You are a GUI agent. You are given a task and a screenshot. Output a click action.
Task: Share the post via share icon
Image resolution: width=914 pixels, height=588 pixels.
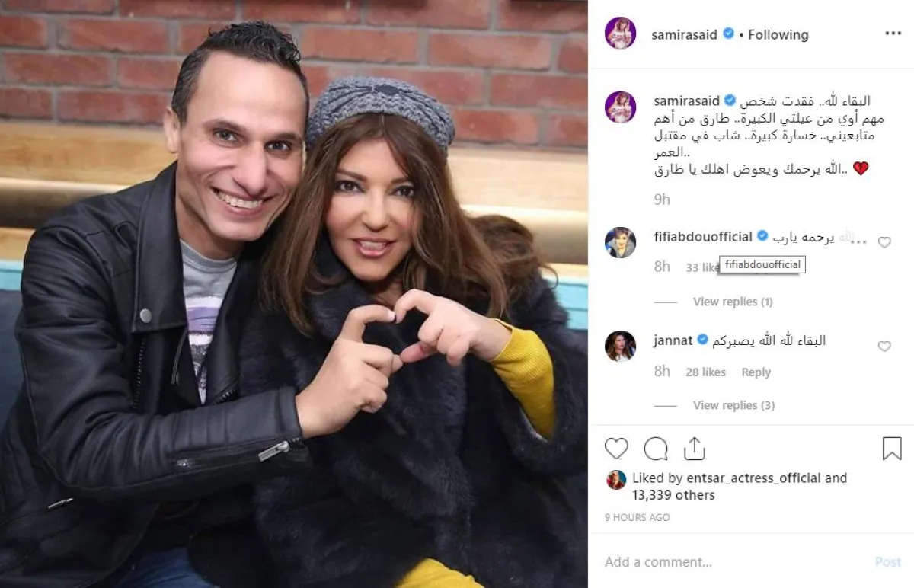(695, 449)
